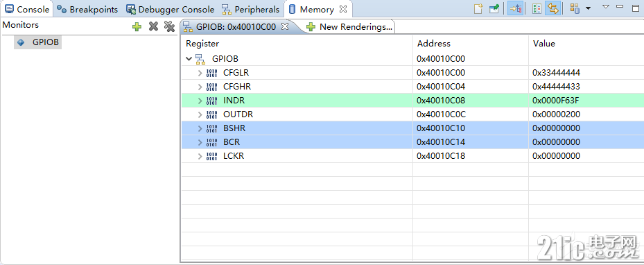Image resolution: width=644 pixels, height=265 pixels.
Task: Close the Memory view tab
Action: click(343, 8)
